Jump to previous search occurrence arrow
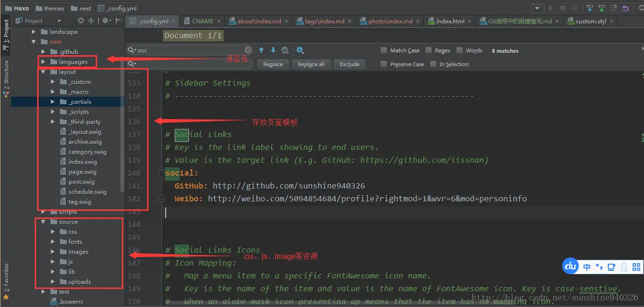 pos(261,50)
